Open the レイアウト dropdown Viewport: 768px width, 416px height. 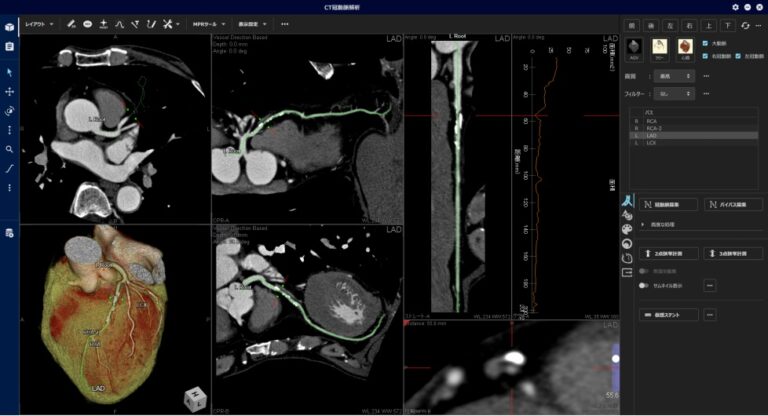(x=40, y=23)
